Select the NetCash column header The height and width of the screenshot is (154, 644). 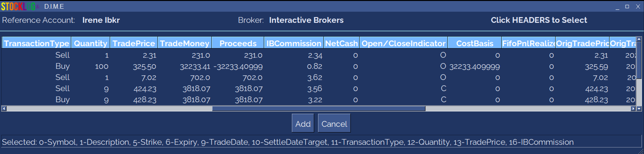pyautogui.click(x=342, y=43)
